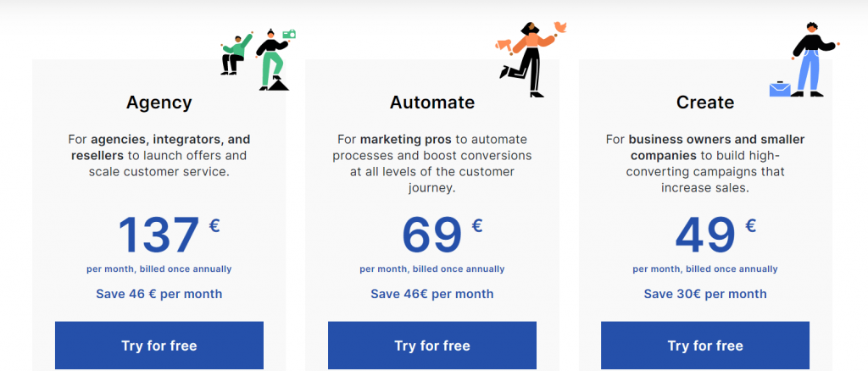
Task: Click Save 30€ per month under Create
Action: [x=704, y=294]
